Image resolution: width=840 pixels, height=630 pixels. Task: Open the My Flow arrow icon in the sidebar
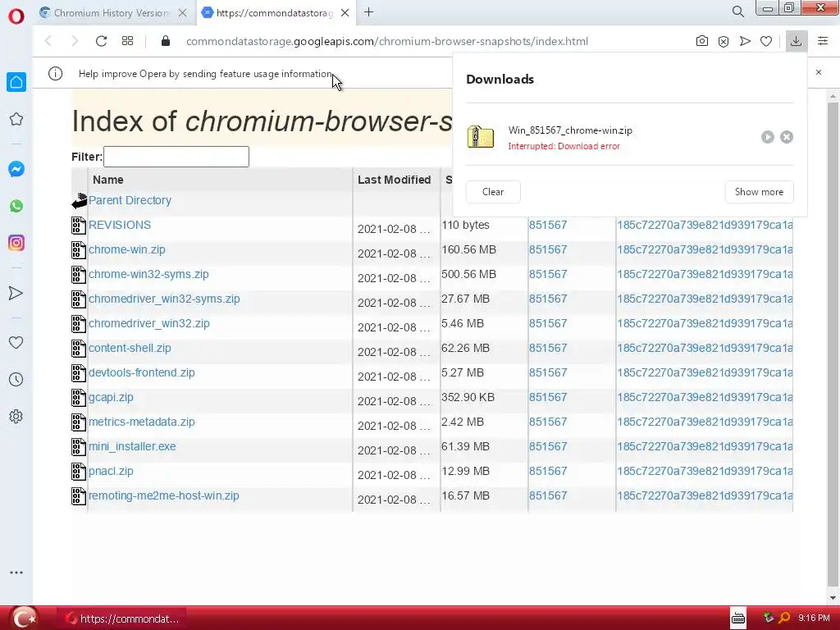coord(16,293)
